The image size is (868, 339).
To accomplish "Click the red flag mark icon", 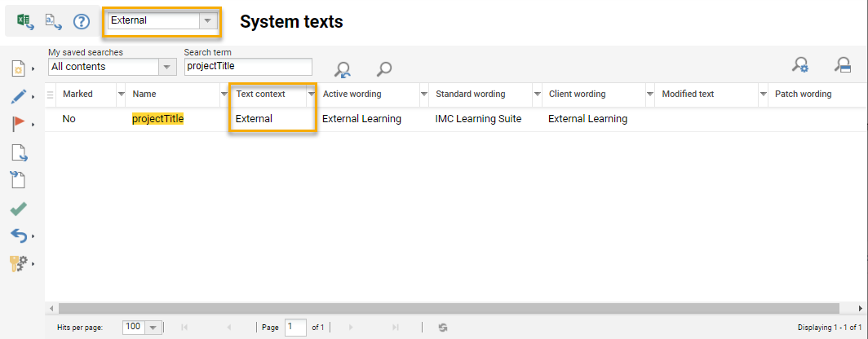I will (19, 124).
